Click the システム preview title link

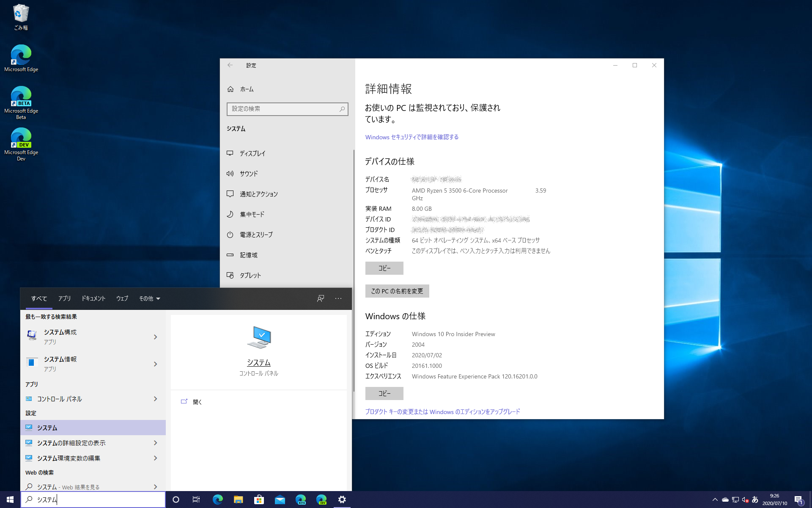coord(259,363)
